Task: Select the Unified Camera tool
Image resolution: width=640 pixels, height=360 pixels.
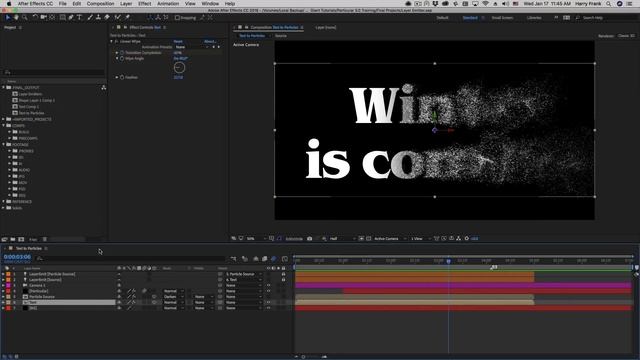Action: point(44,18)
